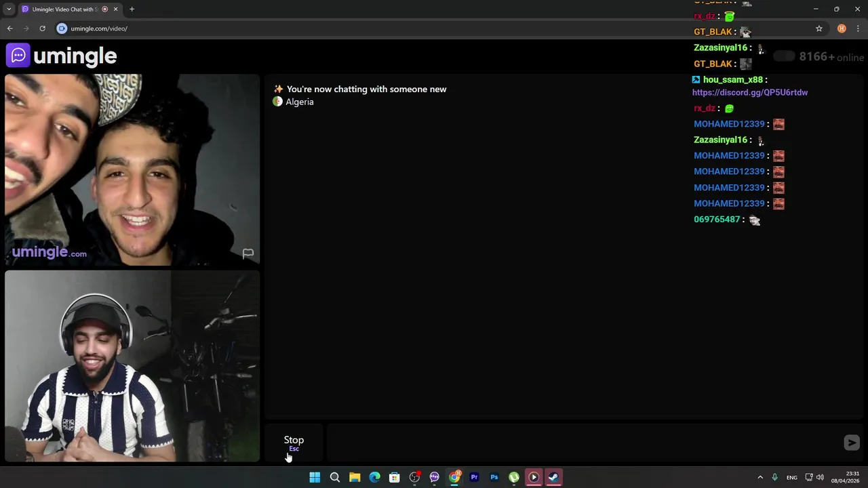
Task: Click forward navigation arrow
Action: pos(26,28)
